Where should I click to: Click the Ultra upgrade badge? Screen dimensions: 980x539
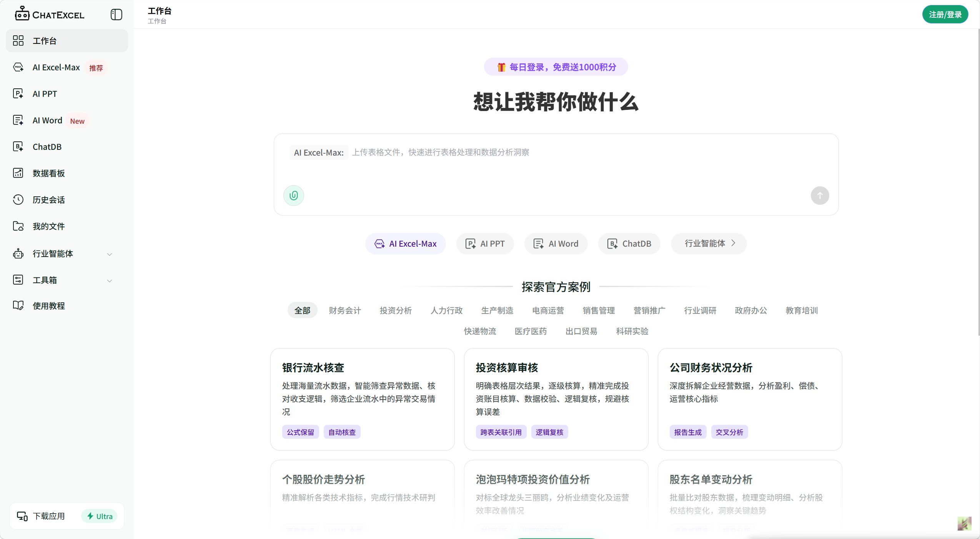tap(99, 516)
